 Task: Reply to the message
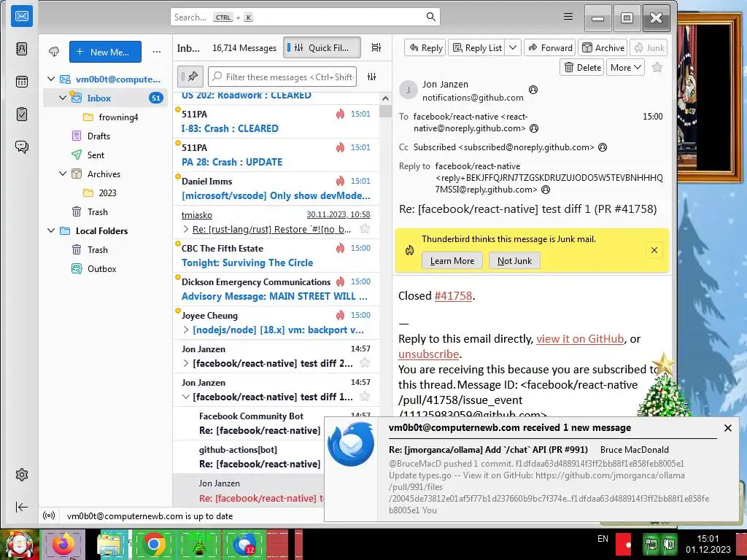(x=425, y=47)
